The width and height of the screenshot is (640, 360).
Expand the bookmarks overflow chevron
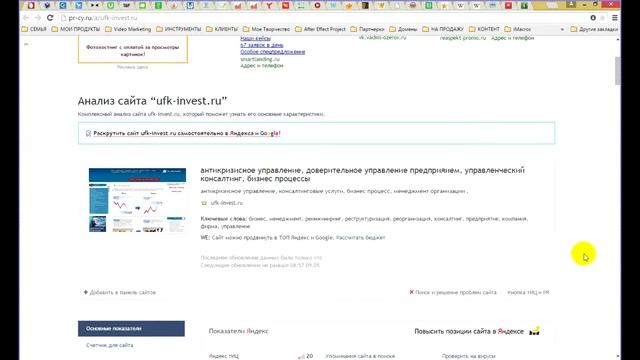tap(562, 29)
